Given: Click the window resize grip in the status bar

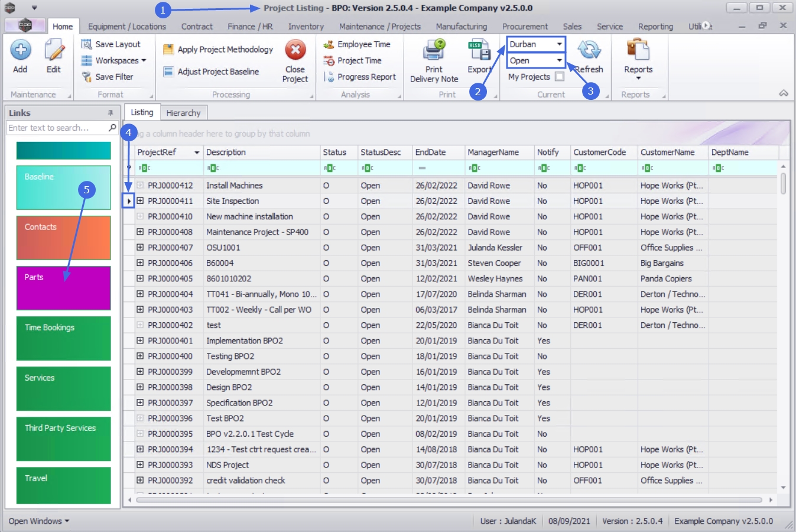Looking at the screenshot, I should (x=789, y=524).
